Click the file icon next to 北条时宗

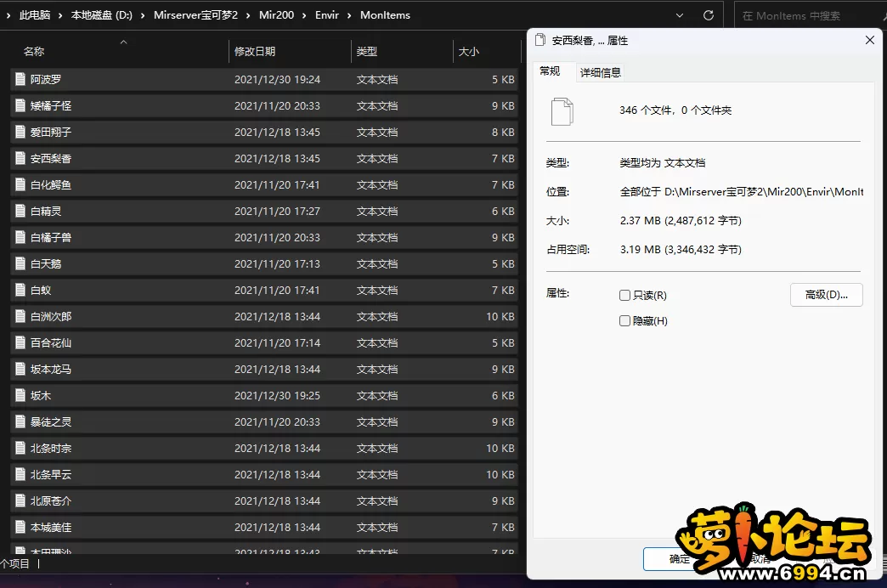click(20, 448)
